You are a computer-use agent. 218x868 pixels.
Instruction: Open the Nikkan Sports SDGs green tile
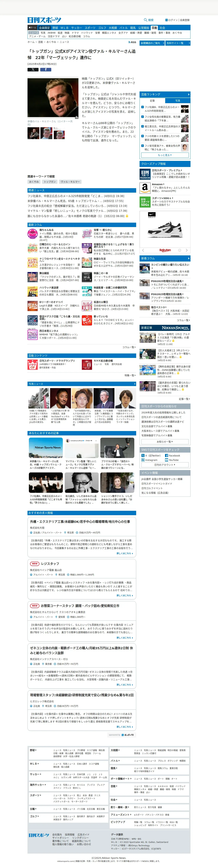(145, 202)
